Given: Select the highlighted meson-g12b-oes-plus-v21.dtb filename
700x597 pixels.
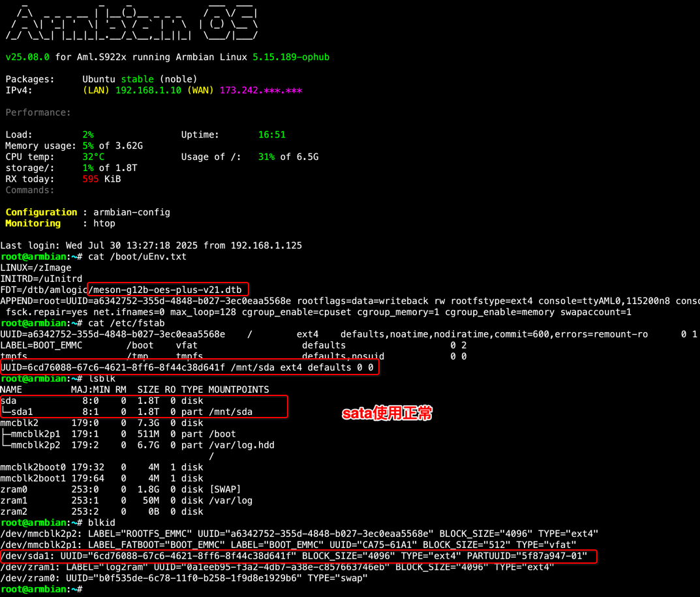Looking at the screenshot, I should tap(166, 289).
